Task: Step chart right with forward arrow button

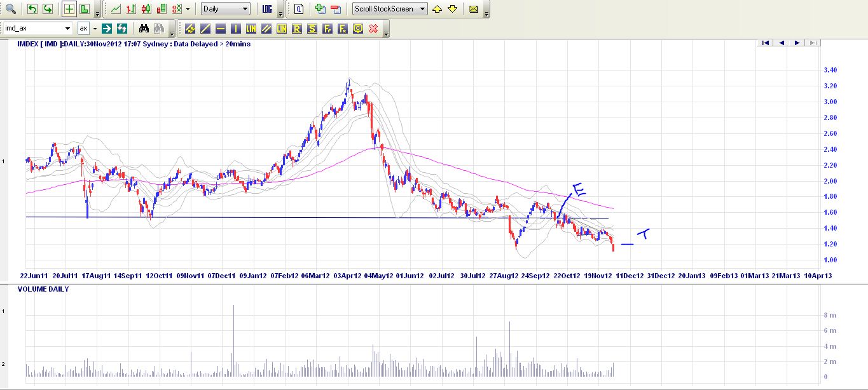Action: [796, 43]
